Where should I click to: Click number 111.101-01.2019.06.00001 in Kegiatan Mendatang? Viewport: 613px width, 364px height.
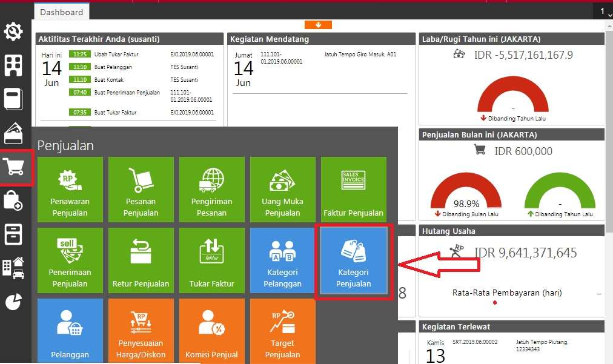282,58
